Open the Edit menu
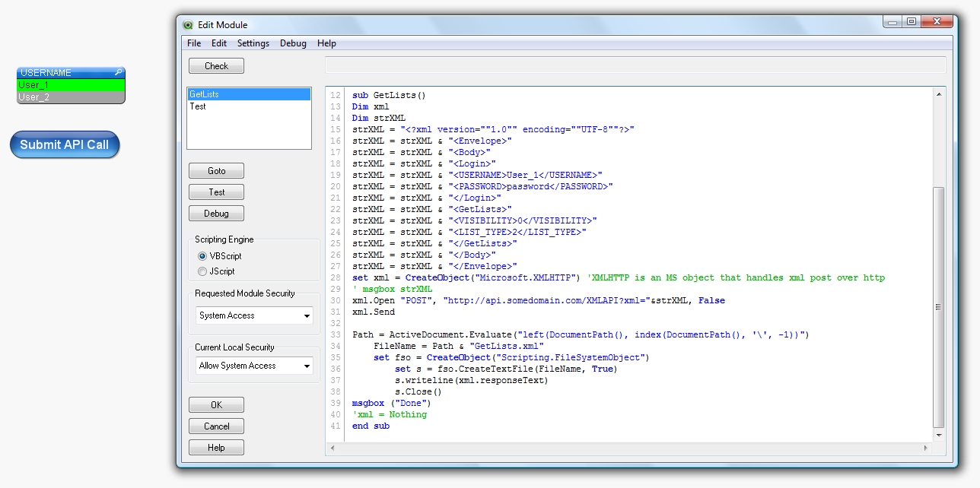This screenshot has height=488, width=980. click(x=219, y=43)
